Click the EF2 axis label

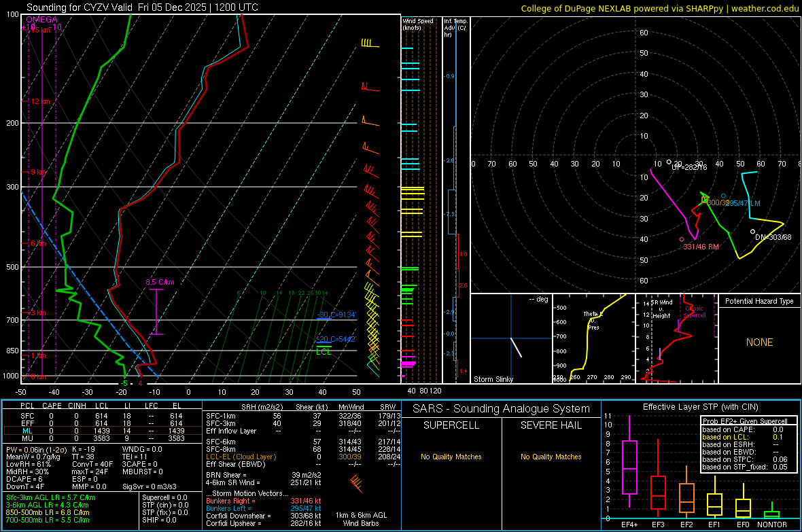(686, 525)
